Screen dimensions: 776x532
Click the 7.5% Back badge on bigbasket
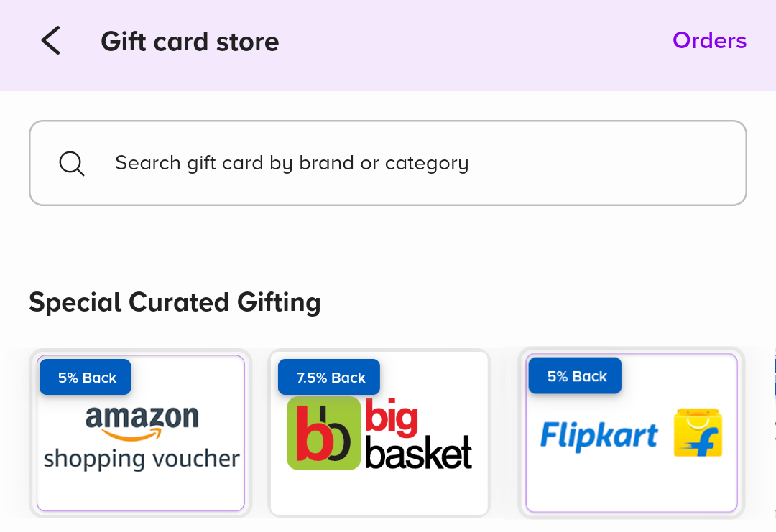click(330, 378)
